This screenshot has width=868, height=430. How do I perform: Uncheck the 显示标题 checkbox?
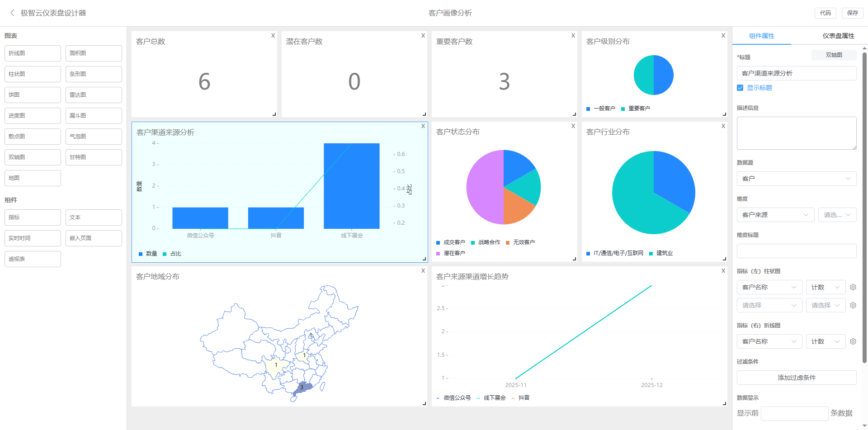[740, 88]
